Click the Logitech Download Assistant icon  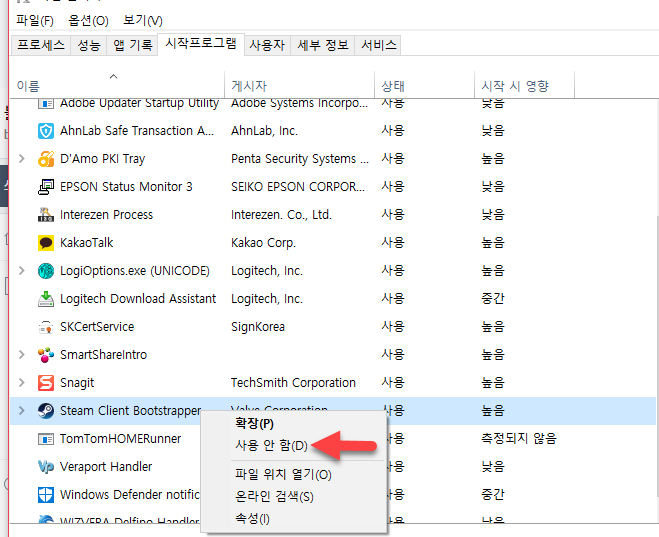(46, 299)
